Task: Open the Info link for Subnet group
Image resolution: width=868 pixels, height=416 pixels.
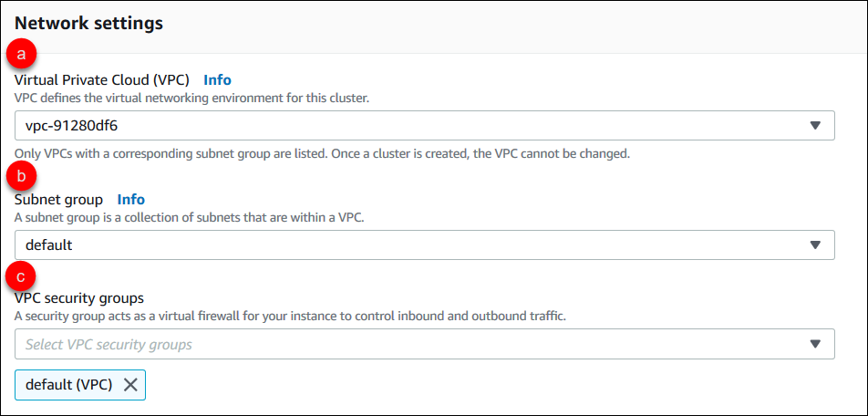Action: [131, 199]
